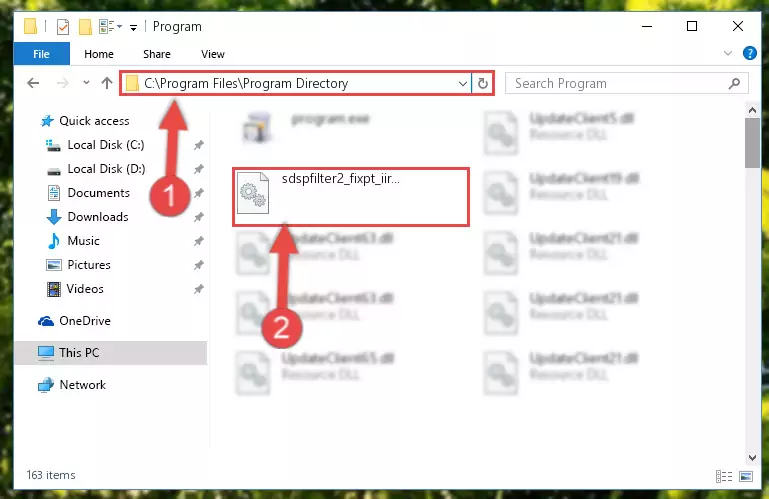
Task: Click scrollbar up arrow in file list
Action: click(x=752, y=111)
